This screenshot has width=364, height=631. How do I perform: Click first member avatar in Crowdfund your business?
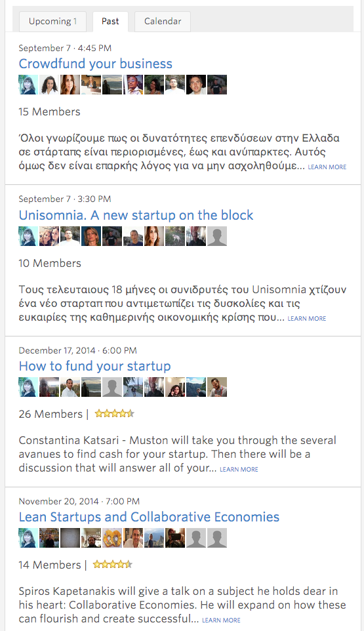pyautogui.click(x=28, y=85)
